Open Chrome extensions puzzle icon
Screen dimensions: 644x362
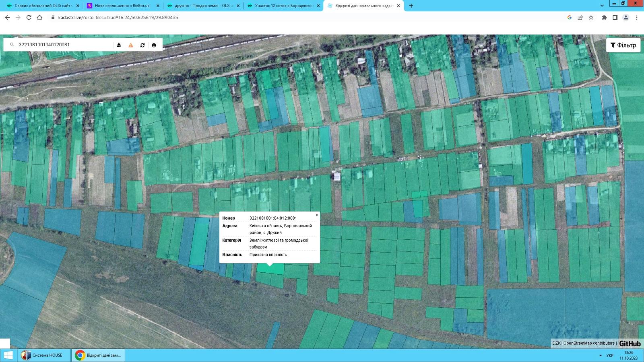(x=604, y=18)
